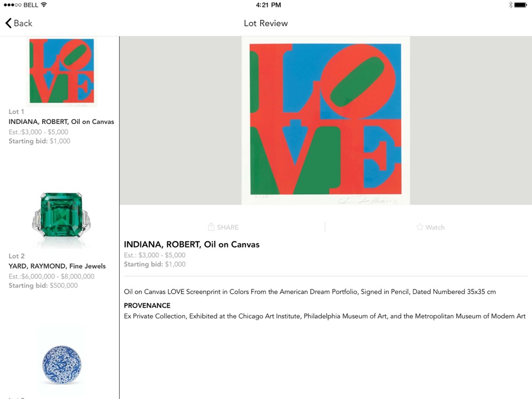Select the large LOVE artwork image

coord(326,120)
